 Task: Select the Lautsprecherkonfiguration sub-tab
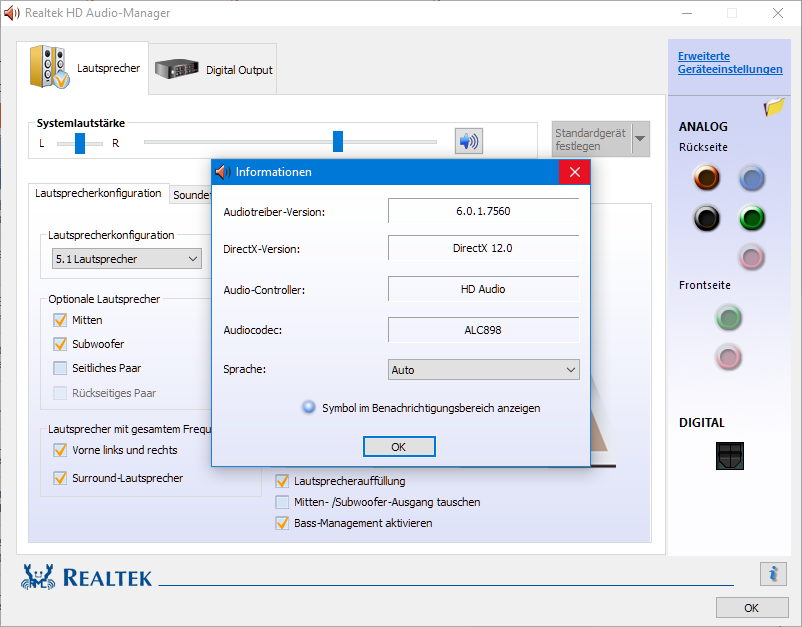pos(98,193)
